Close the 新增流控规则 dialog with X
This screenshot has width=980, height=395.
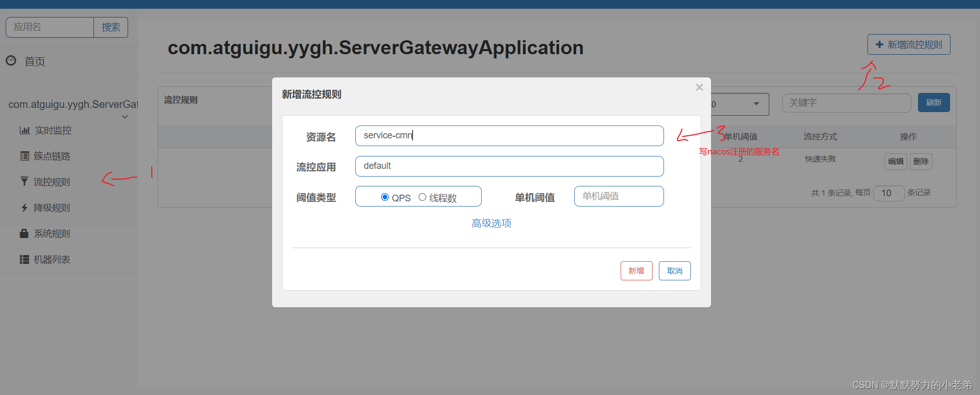click(699, 87)
